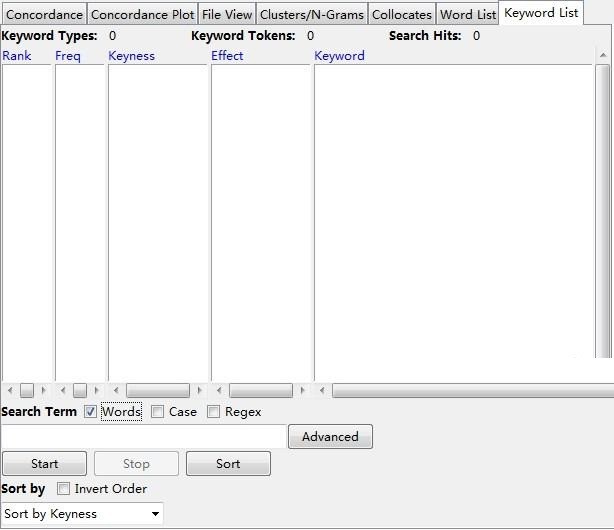
Task: Enable the Case checkbox
Action: tap(158, 412)
